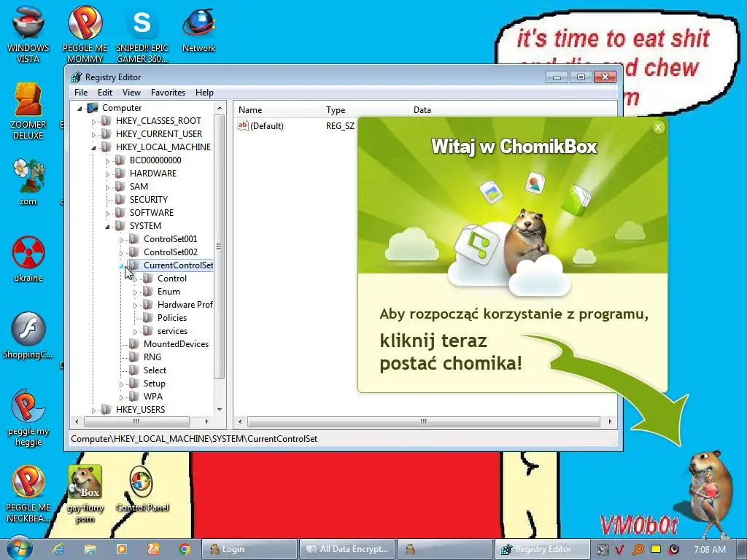Select the BCD00000000 key
This screenshot has height=560, width=747.
coord(155,160)
